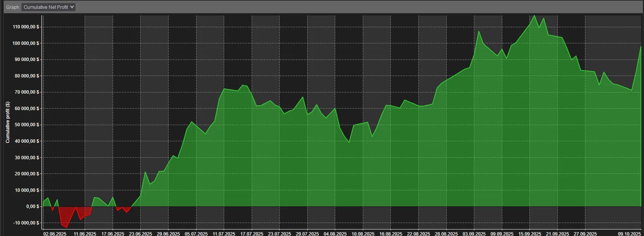Click the 0,00 $ y-axis label

(33, 206)
